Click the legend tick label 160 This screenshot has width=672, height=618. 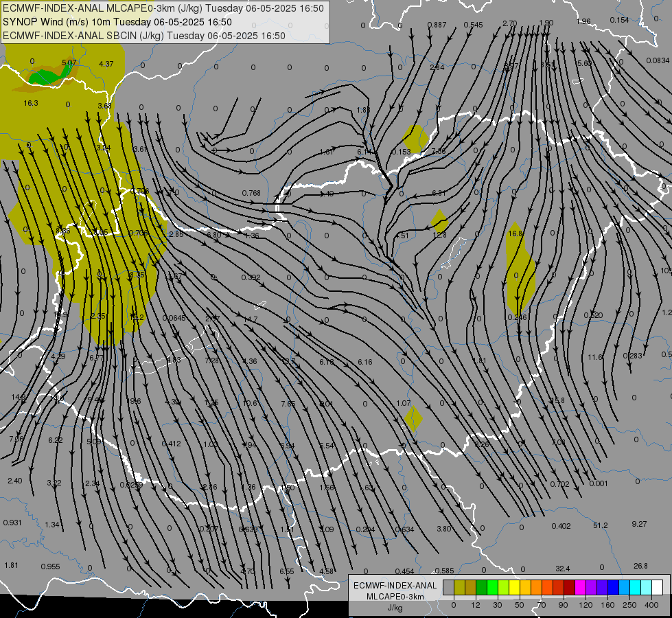coord(607,605)
